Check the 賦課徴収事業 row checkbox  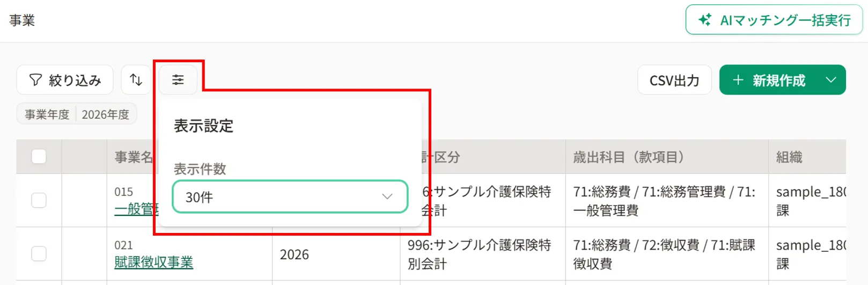tap(39, 253)
